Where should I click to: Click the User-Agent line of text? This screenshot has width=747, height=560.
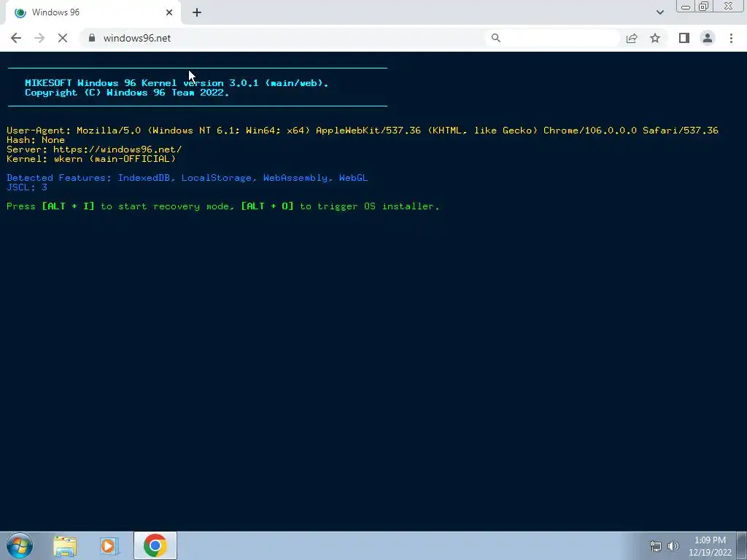tap(362, 131)
